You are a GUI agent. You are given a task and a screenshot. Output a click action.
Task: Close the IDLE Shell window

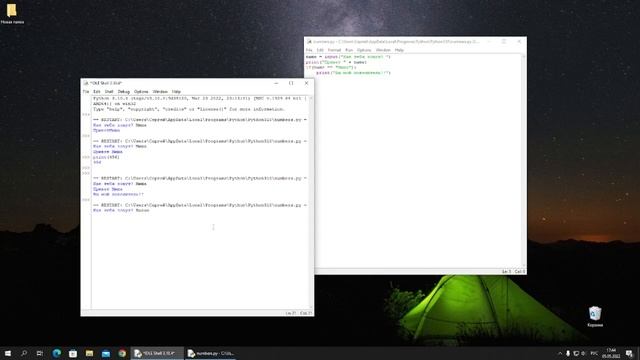click(x=307, y=83)
